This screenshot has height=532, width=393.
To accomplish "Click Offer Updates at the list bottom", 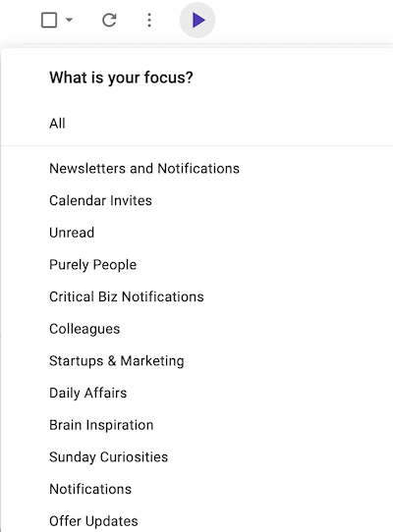I will 197,519.
